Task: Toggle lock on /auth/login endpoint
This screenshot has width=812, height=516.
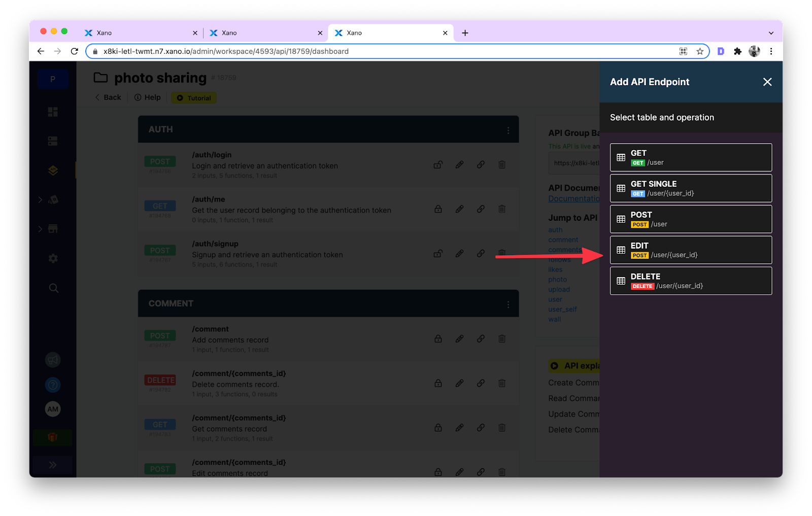Action: [438, 164]
